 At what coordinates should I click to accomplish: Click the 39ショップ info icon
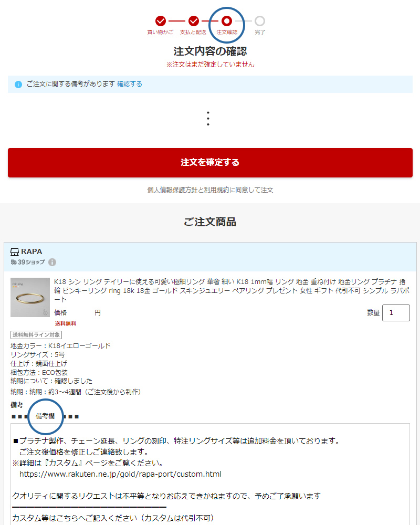click(52, 262)
